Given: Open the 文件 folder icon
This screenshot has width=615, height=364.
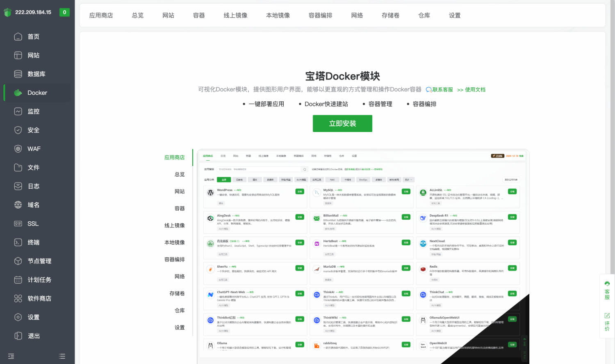Looking at the screenshot, I should click(x=18, y=167).
